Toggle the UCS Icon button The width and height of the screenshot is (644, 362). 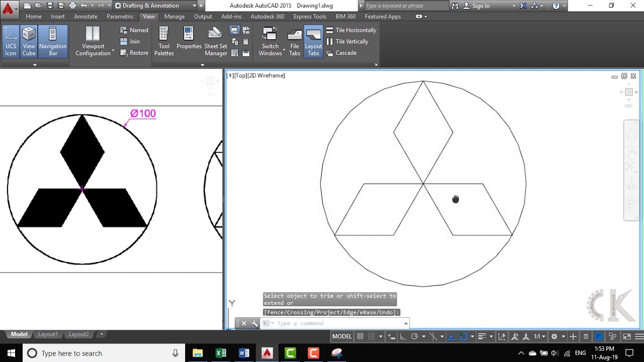tap(11, 42)
